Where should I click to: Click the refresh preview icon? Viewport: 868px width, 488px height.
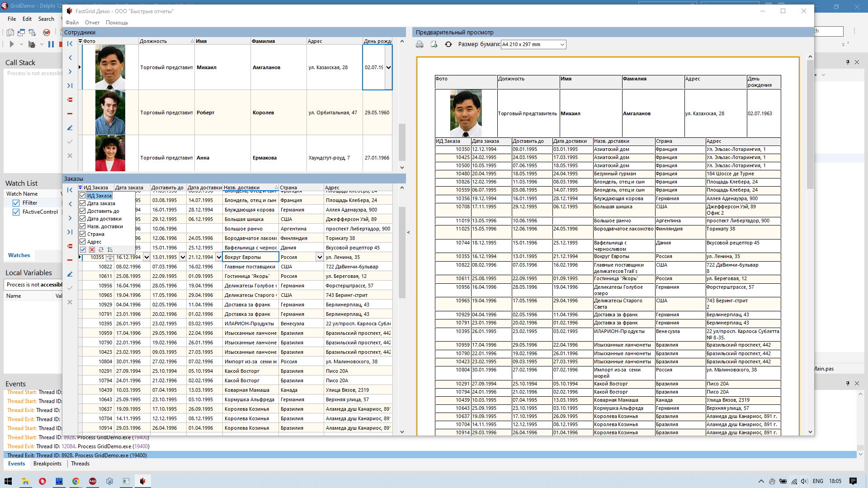[x=448, y=44]
